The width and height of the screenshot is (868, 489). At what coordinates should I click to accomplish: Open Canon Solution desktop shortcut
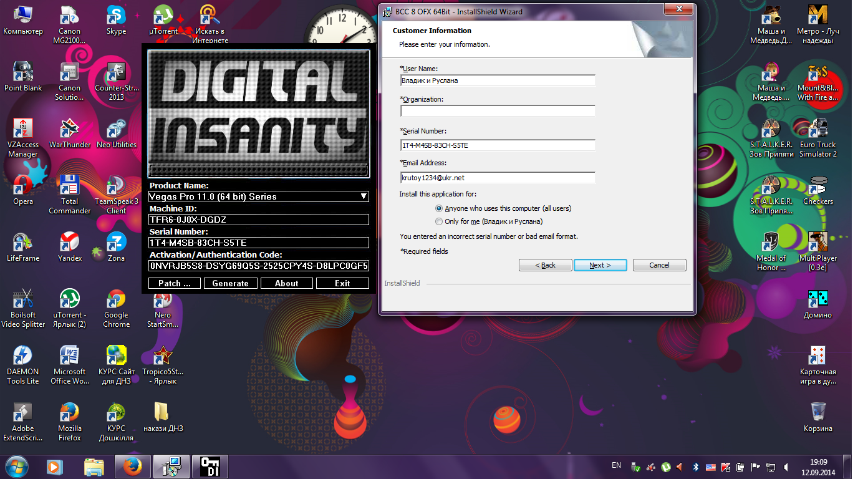click(x=70, y=82)
